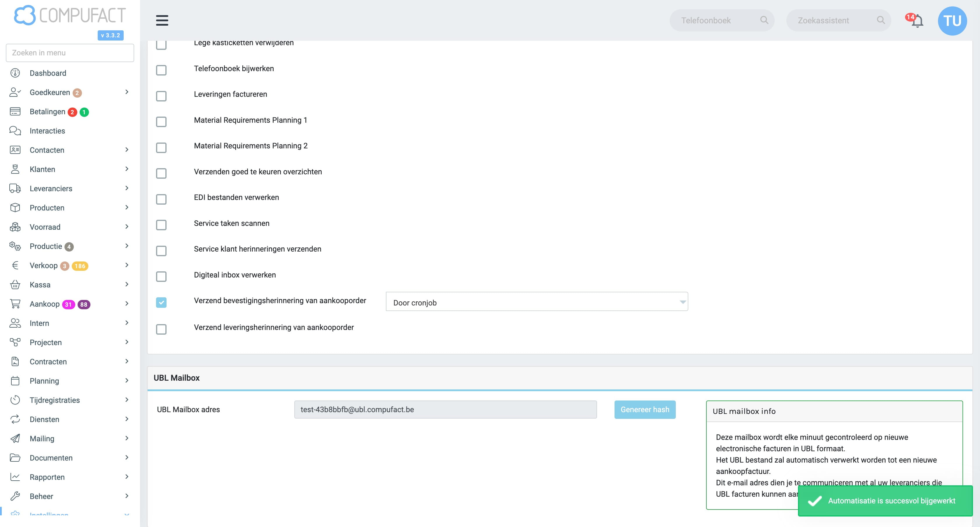Image resolution: width=980 pixels, height=527 pixels.
Task: Tick Material Requirements Planning 2 checkbox
Action: (161, 147)
